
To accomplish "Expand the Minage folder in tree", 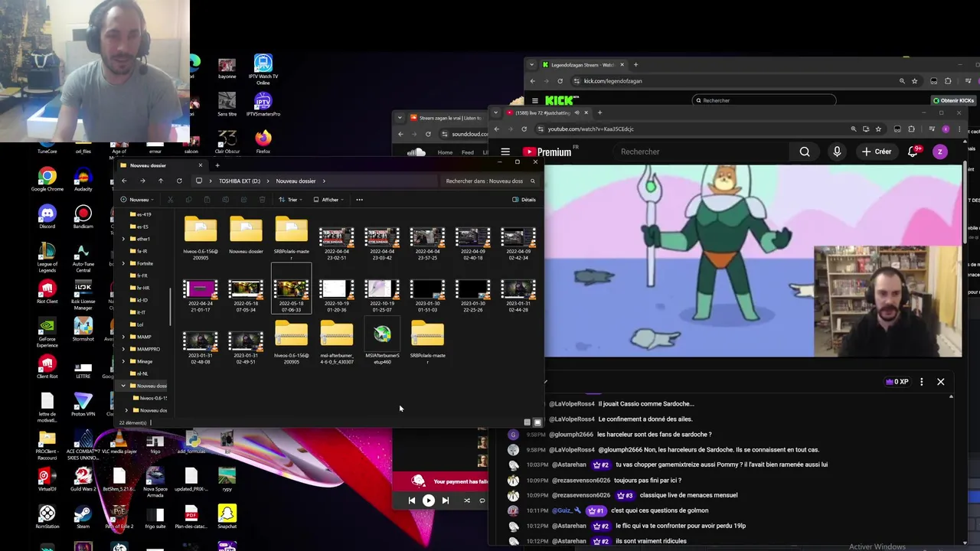I will coord(123,361).
